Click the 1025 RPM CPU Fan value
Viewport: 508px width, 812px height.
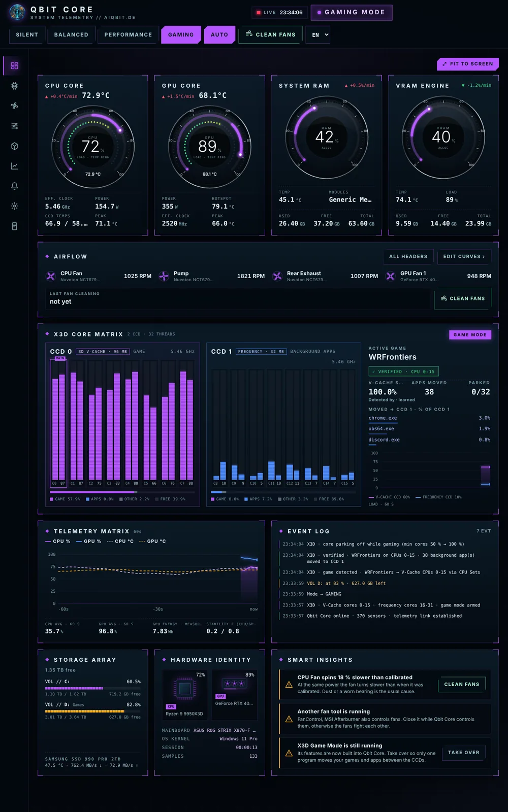tap(138, 276)
